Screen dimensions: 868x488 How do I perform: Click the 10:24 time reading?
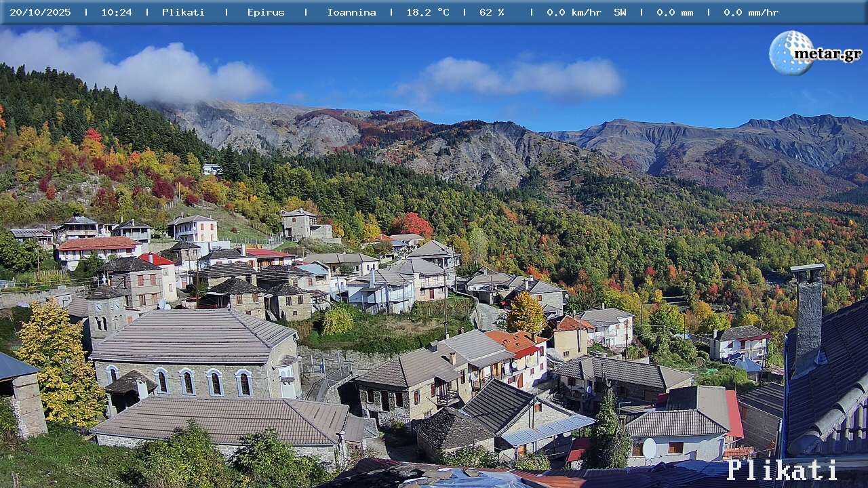pos(117,12)
